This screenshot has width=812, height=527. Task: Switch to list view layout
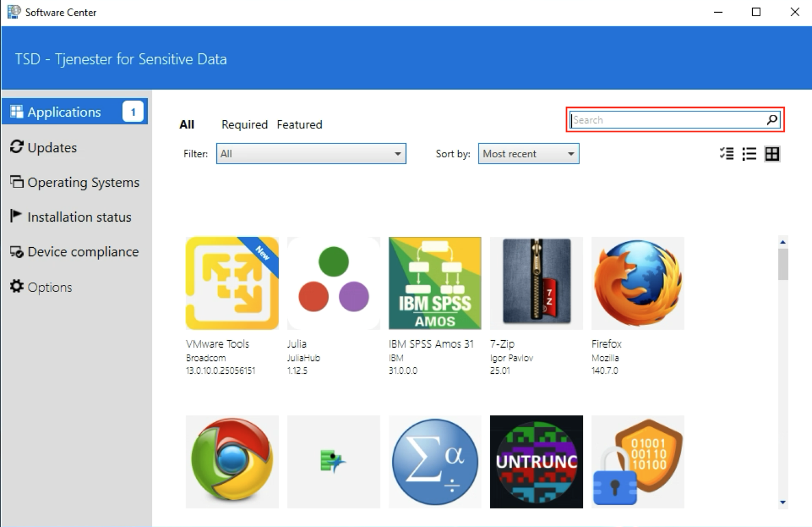coord(749,154)
